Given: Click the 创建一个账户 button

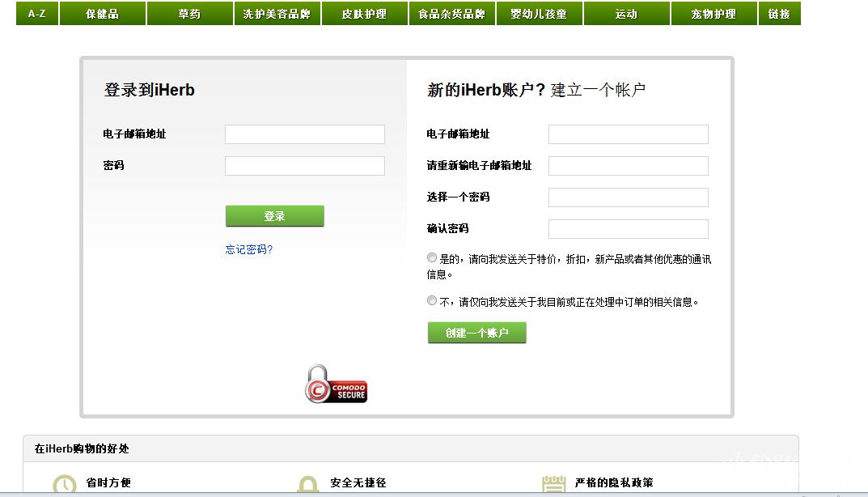Looking at the screenshot, I should [x=476, y=333].
